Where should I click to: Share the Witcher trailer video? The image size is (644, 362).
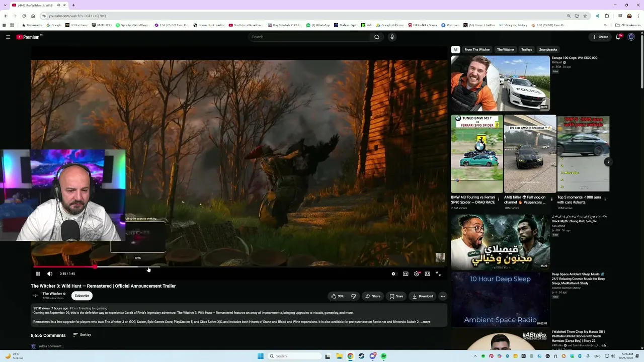tap(373, 296)
